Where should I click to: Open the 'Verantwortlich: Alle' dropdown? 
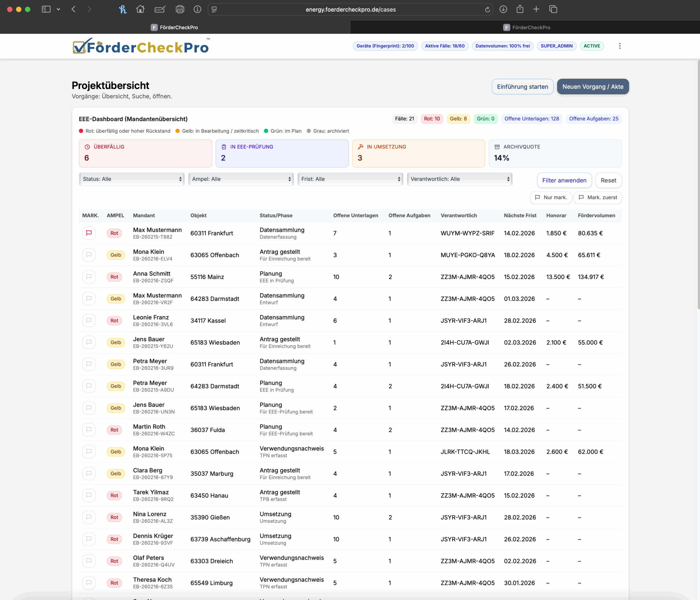(x=459, y=179)
